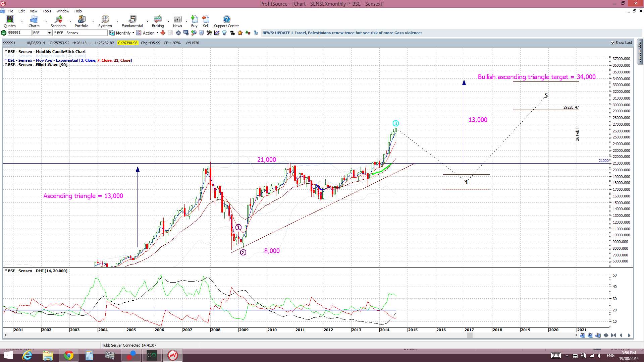
Task: Open the Portfolio icon
Action: point(82,21)
